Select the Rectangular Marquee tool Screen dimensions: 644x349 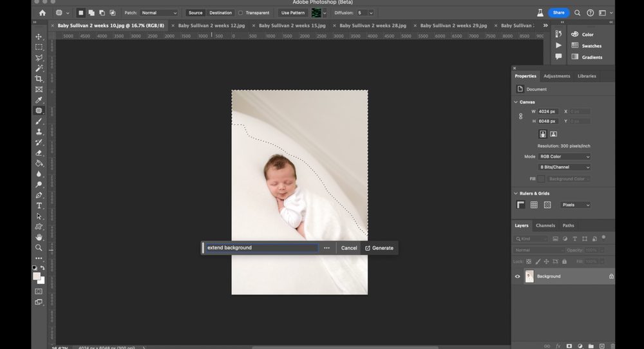click(x=39, y=47)
